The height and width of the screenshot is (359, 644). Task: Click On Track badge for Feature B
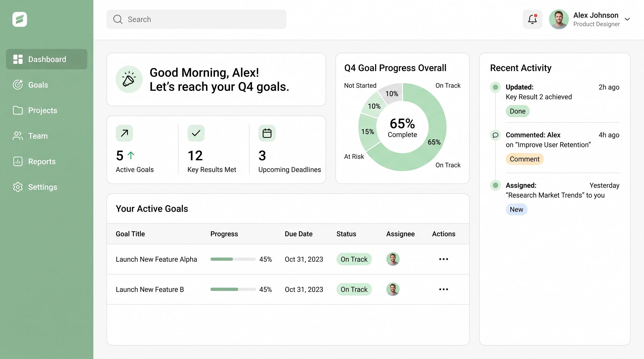[x=354, y=289]
